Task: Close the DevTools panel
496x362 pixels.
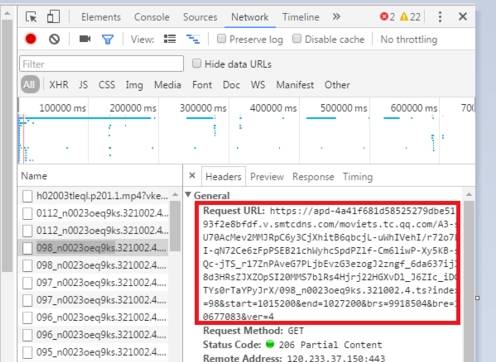Action: (463, 16)
